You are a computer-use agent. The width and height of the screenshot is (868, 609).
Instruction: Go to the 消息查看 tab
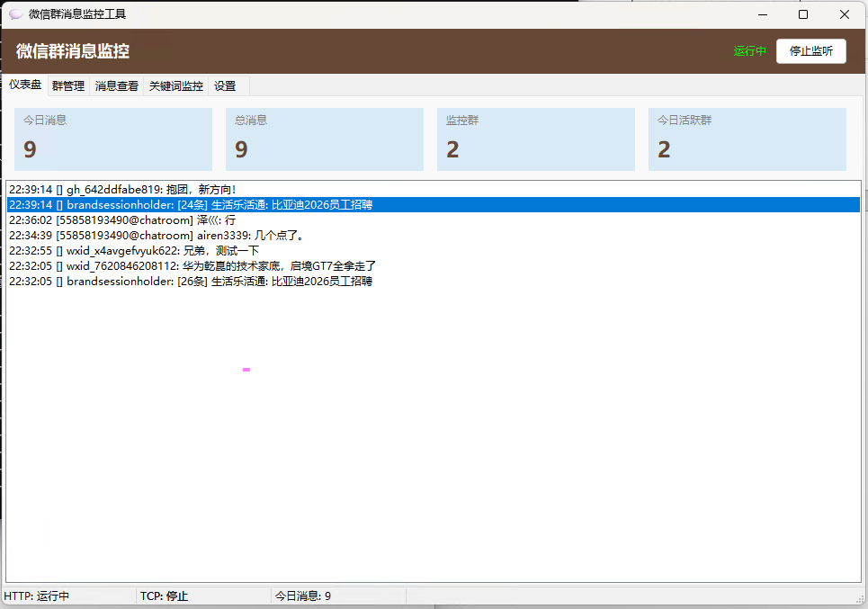117,86
